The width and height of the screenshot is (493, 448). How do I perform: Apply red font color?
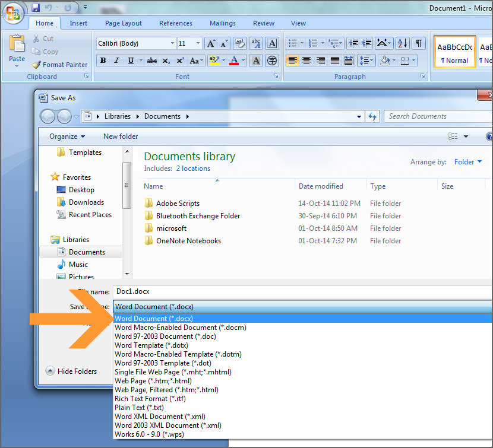tap(234, 61)
